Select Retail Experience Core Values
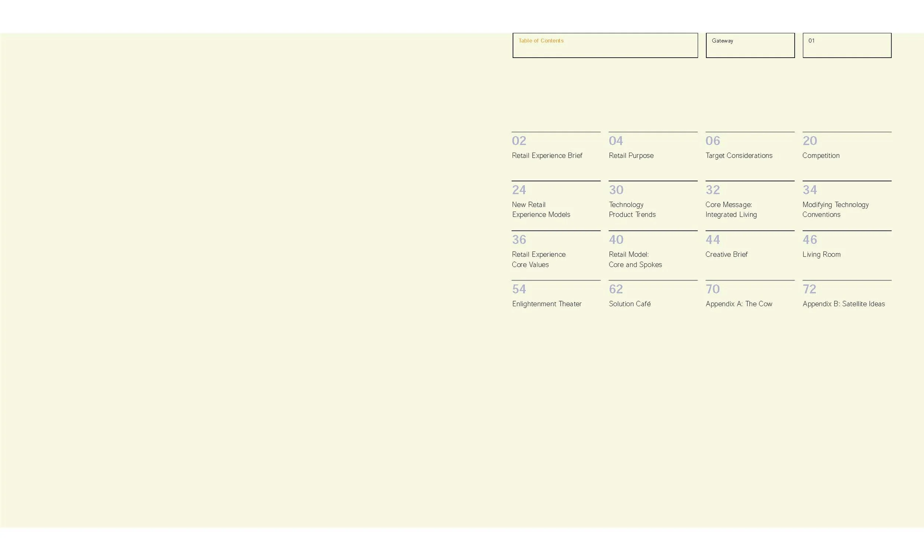This screenshot has width=924, height=560. pos(538,259)
